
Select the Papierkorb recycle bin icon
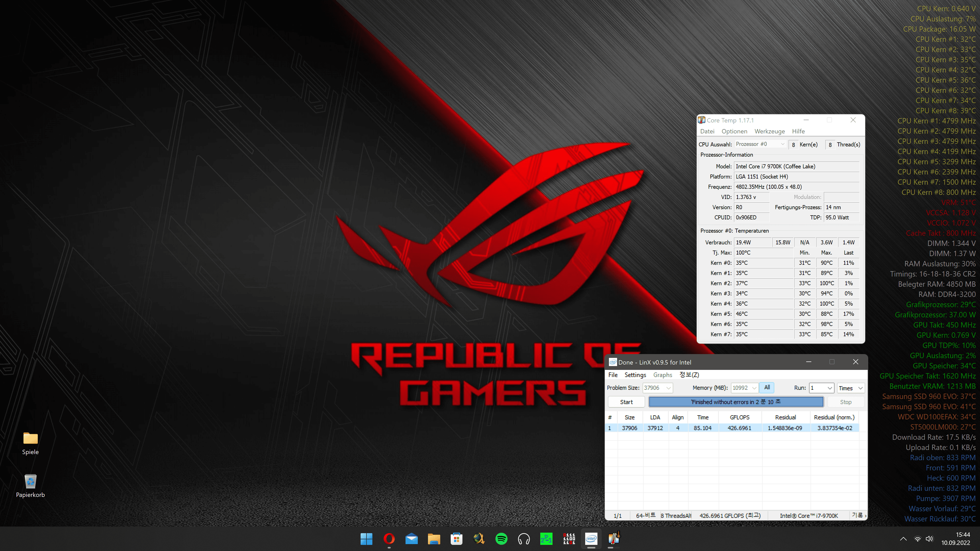[x=30, y=486]
